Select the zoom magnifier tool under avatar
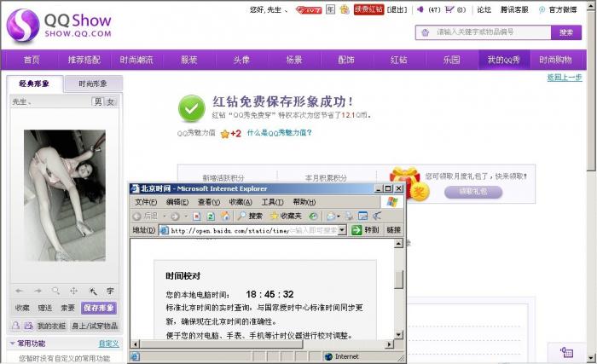Viewport: 597px width, 364px height. tap(55, 291)
